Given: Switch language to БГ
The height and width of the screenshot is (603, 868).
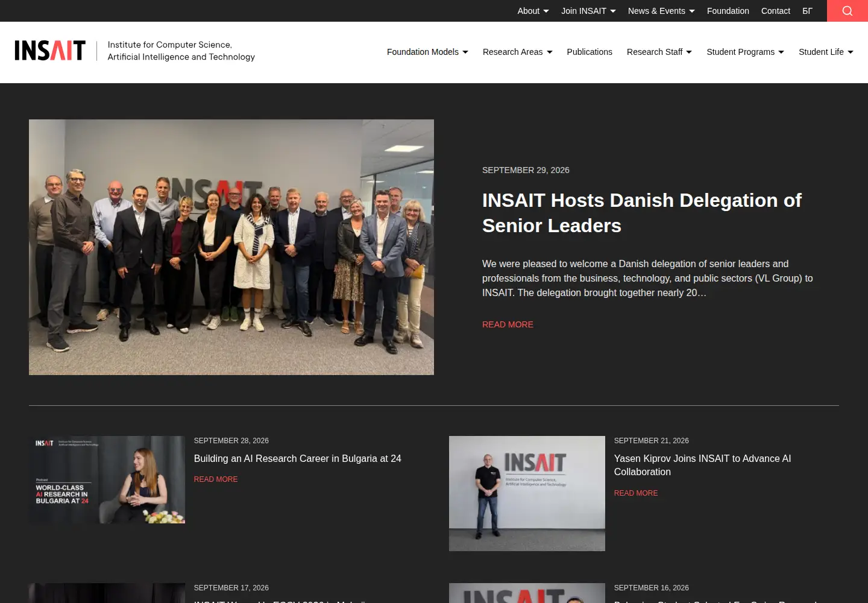Looking at the screenshot, I should (x=807, y=11).
